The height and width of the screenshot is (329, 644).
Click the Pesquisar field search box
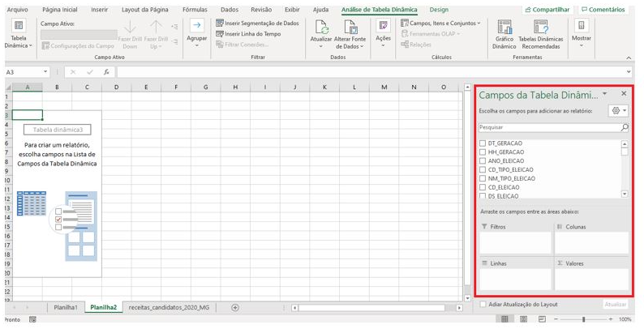[549, 127]
